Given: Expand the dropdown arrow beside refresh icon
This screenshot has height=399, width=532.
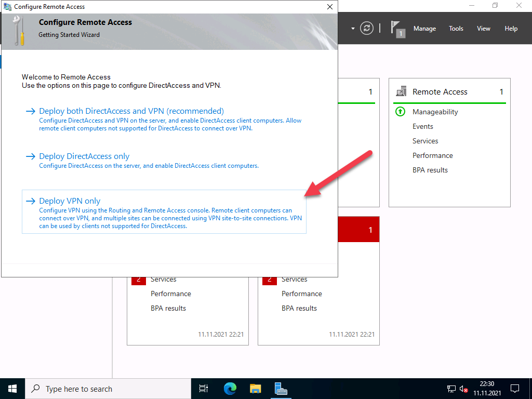Looking at the screenshot, I should (353, 29).
